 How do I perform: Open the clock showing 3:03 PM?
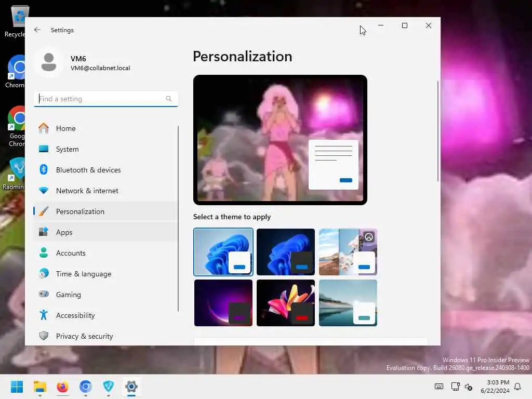(x=495, y=387)
